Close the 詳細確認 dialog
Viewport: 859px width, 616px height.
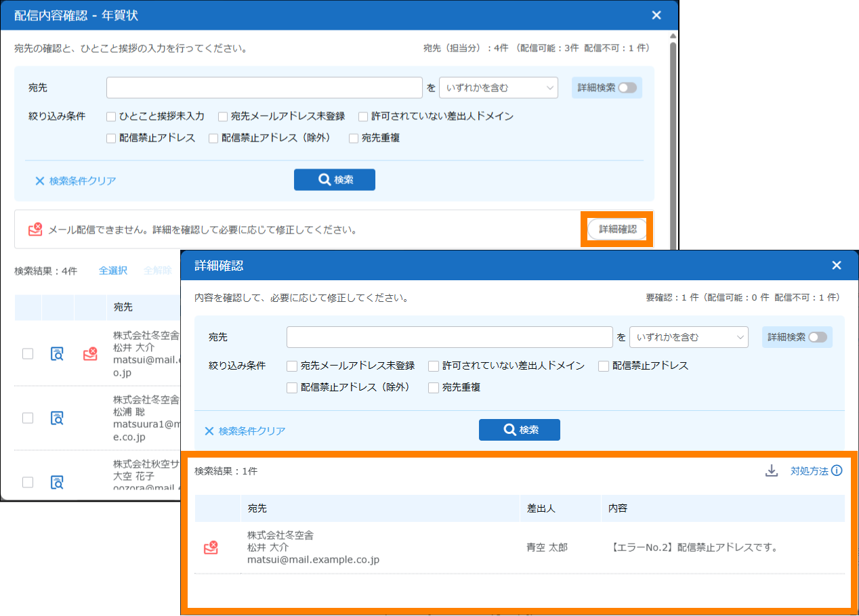837,265
